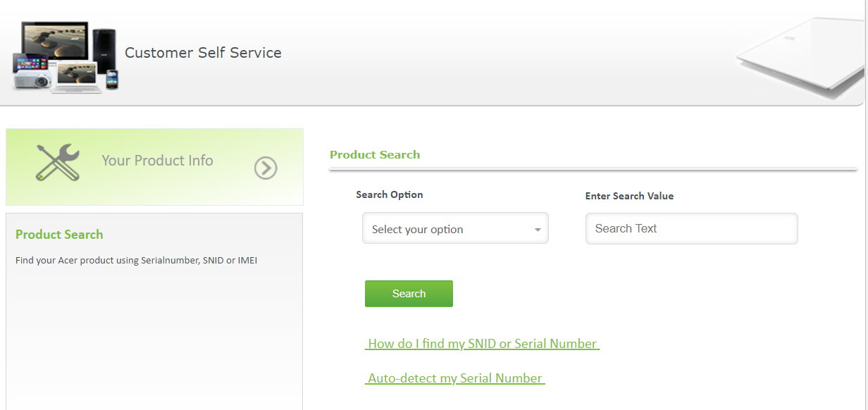The height and width of the screenshot is (410, 868).
Task: Click the Customer Self Service title
Action: 203,53
